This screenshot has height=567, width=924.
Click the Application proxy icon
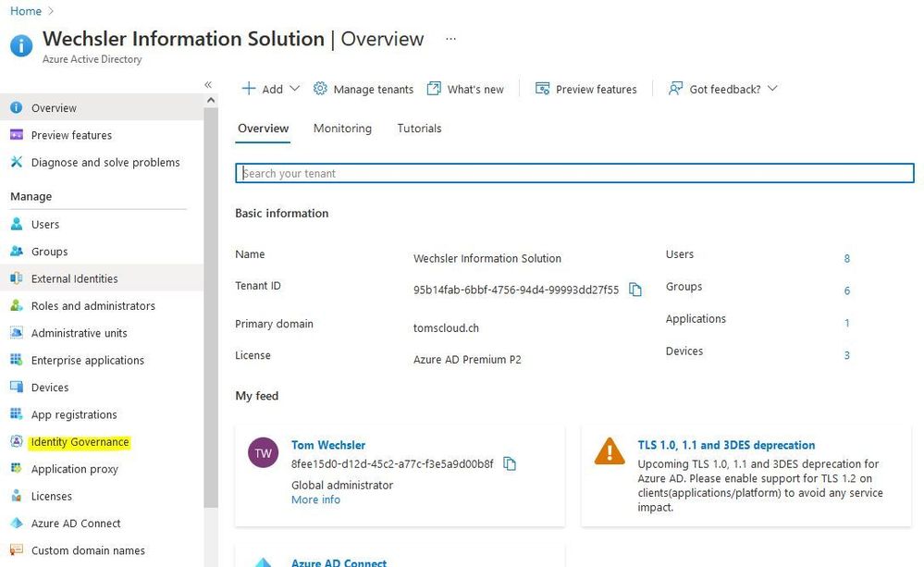tap(17, 468)
